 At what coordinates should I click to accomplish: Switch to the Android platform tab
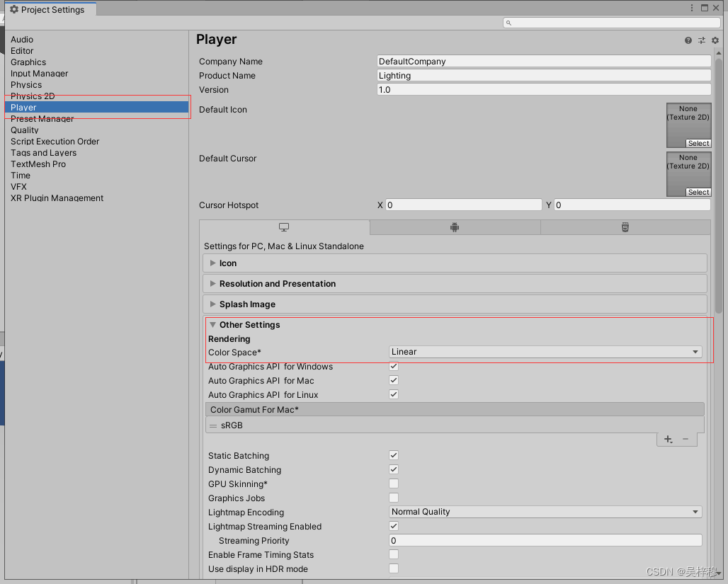(455, 227)
